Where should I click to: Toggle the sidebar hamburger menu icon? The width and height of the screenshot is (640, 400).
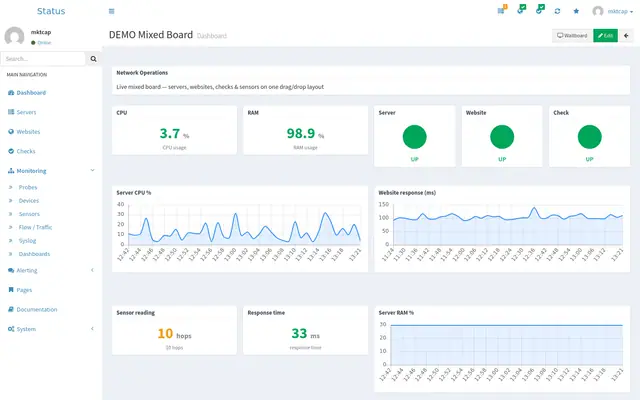[111, 11]
